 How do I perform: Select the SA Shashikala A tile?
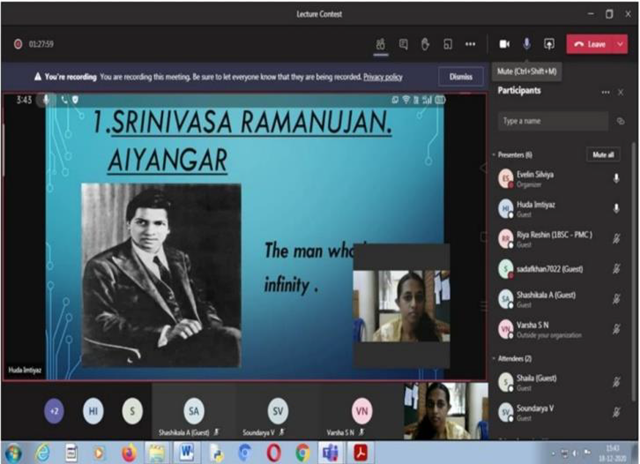pyautogui.click(x=193, y=411)
